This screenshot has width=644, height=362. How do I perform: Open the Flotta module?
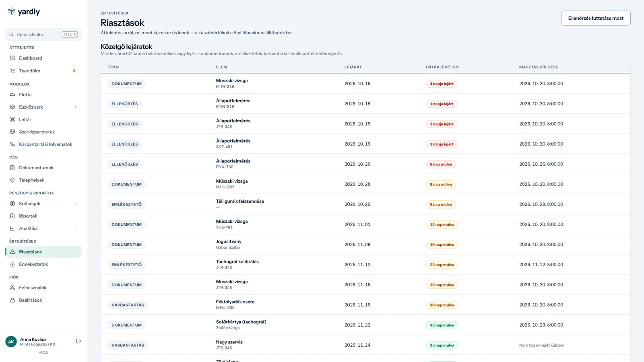tap(43, 95)
